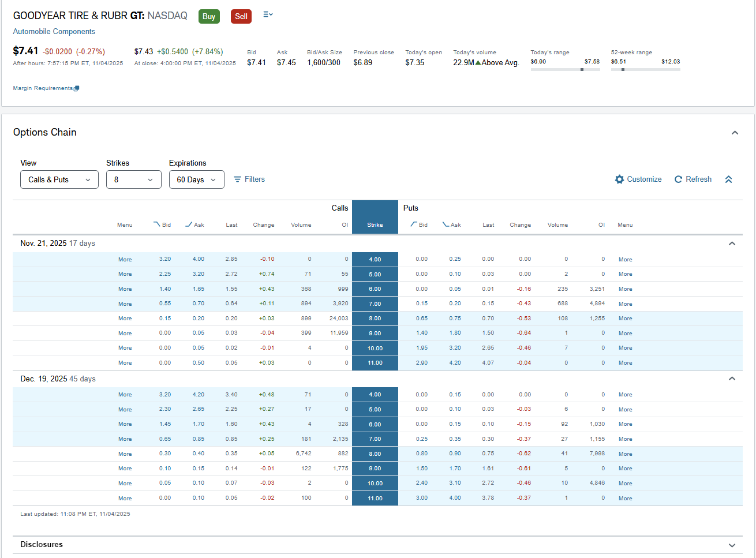Click call open interest 24,003 for Nov 21 8.00
Image resolution: width=756 pixels, height=558 pixels.
coord(339,319)
